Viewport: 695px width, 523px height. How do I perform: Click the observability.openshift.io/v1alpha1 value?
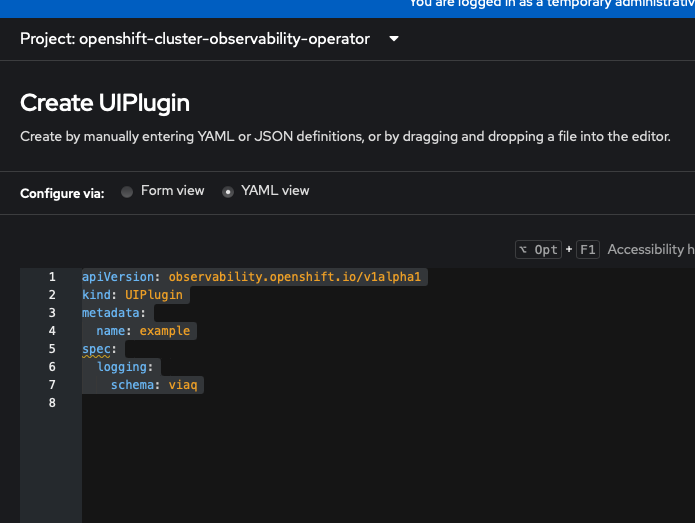click(x=297, y=277)
